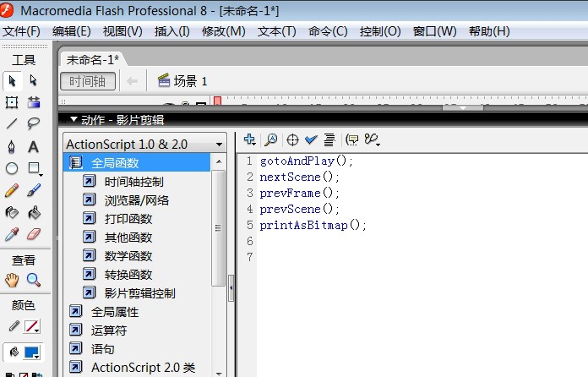Select the Gradient Transform tool
Screen dimensions: 588x377
(x=34, y=102)
